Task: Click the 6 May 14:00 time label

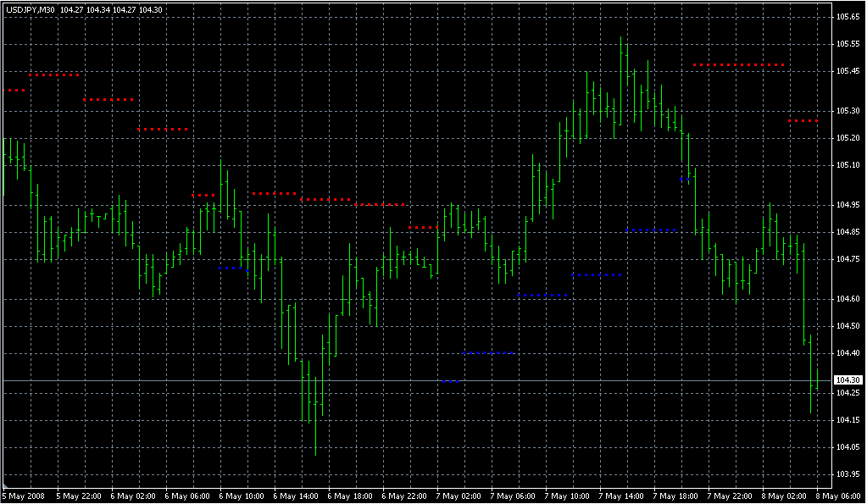Action: [x=296, y=496]
